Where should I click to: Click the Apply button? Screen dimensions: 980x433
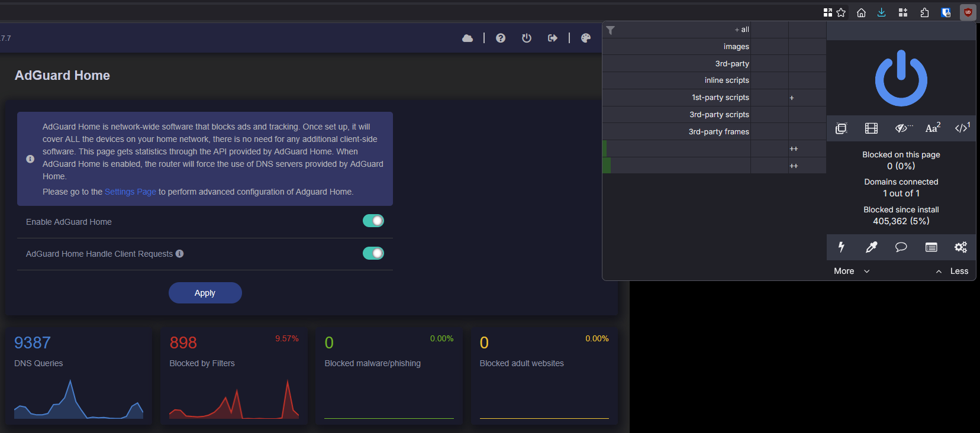(x=205, y=293)
